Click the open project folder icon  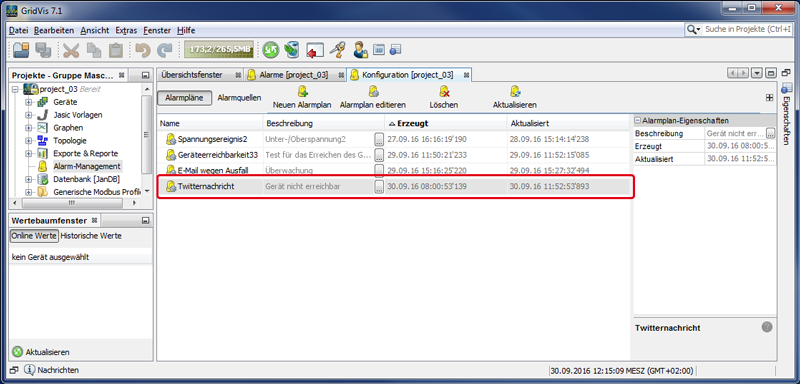(x=21, y=50)
